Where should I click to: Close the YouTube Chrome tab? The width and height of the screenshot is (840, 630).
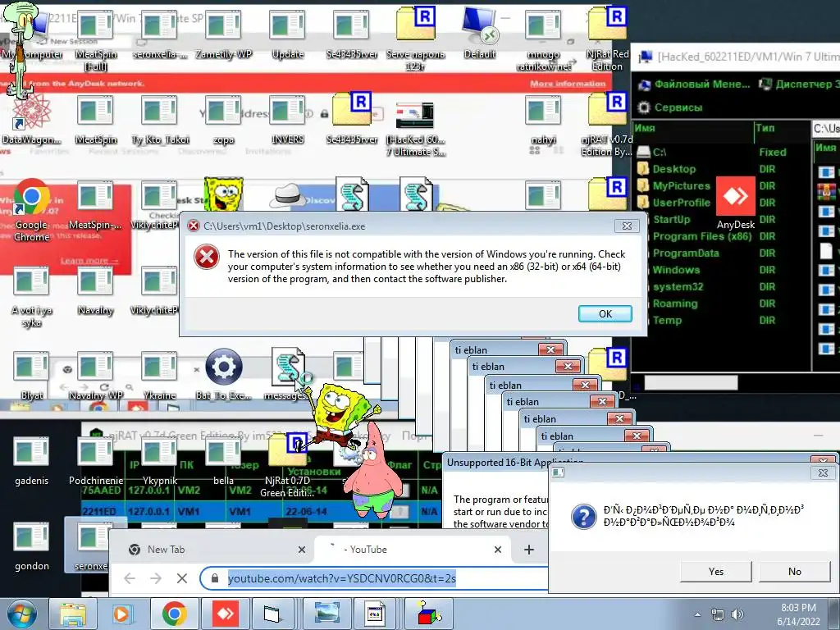point(498,550)
